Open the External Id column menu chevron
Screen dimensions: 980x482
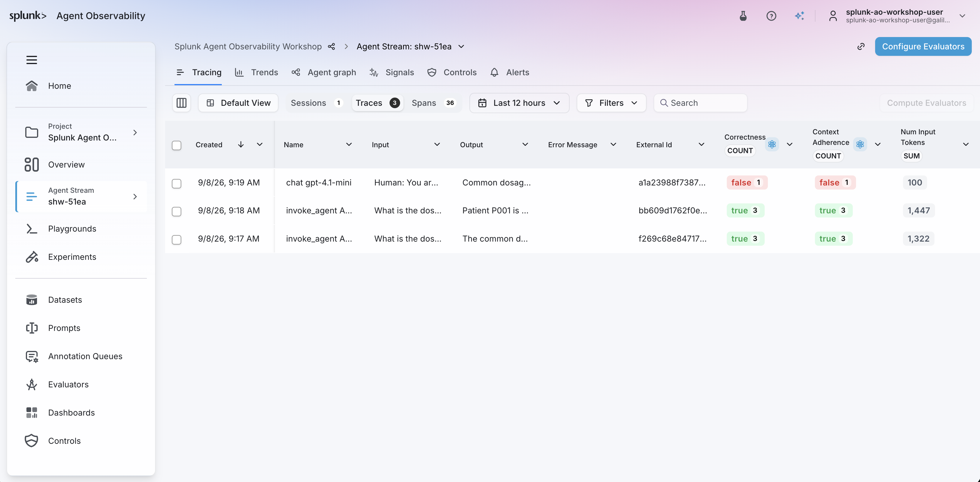[702, 144]
